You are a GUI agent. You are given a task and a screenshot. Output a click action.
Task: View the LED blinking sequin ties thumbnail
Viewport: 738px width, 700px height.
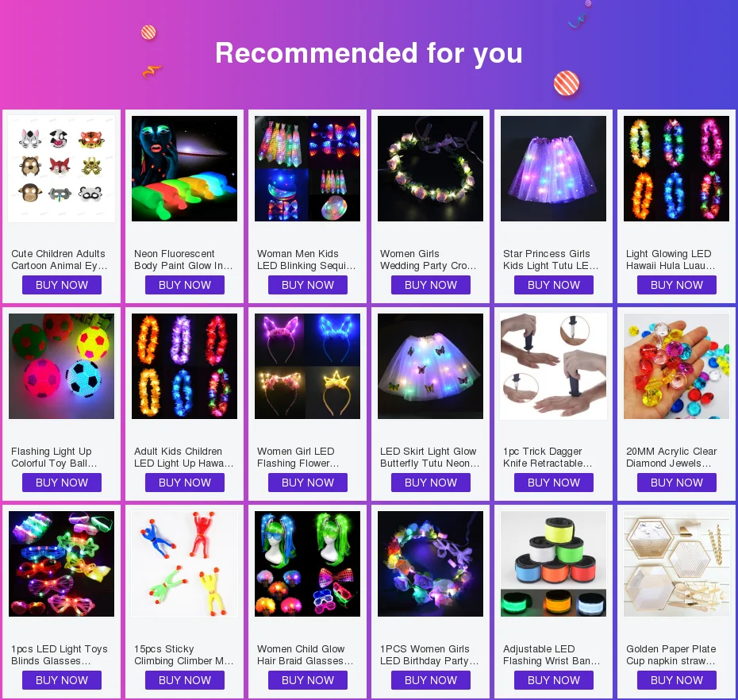[307, 168]
